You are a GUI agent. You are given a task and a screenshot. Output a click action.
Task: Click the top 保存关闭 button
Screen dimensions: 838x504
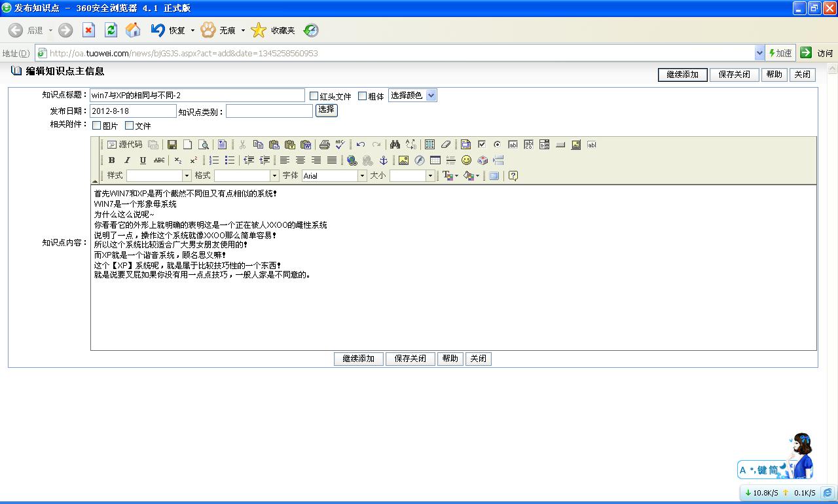pos(734,75)
